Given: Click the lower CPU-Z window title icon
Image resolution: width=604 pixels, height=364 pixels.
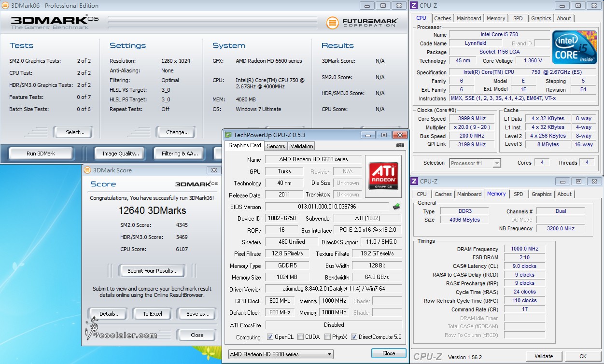Looking at the screenshot, I should 414,181.
